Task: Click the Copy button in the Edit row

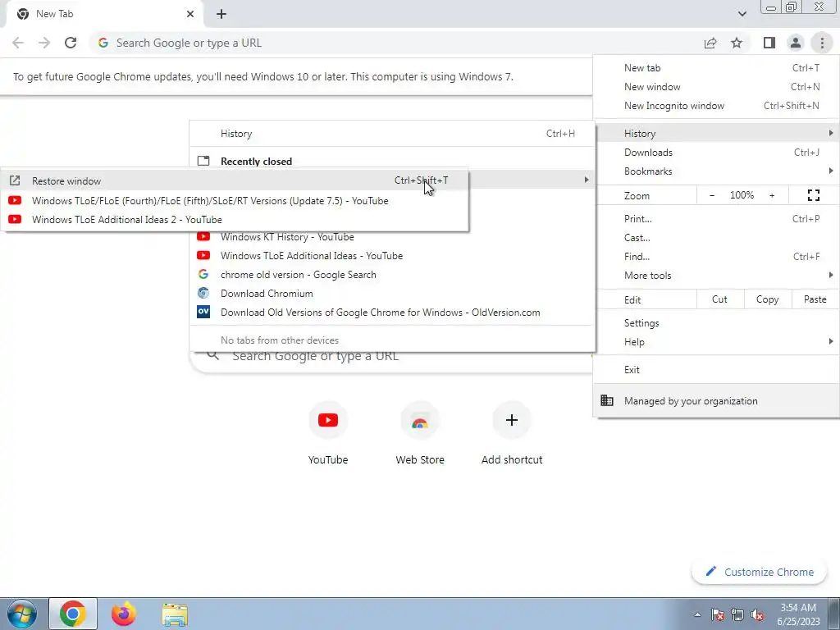Action: 767,299
